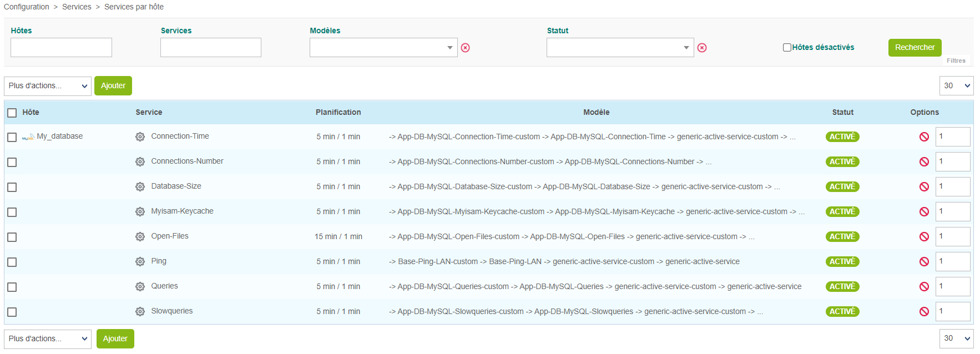The height and width of the screenshot is (354, 980).
Task: Open the Myisam-Keycache service link
Action: [x=182, y=211]
